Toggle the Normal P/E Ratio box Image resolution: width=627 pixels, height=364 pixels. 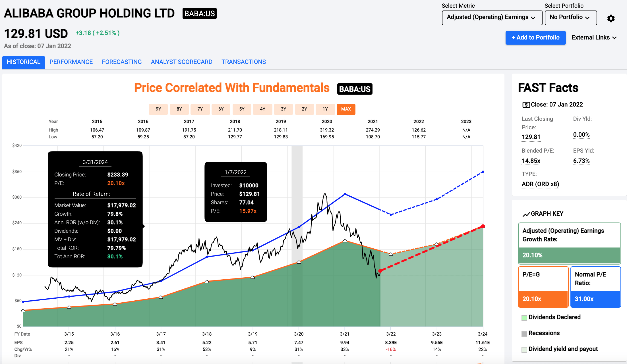click(595, 287)
